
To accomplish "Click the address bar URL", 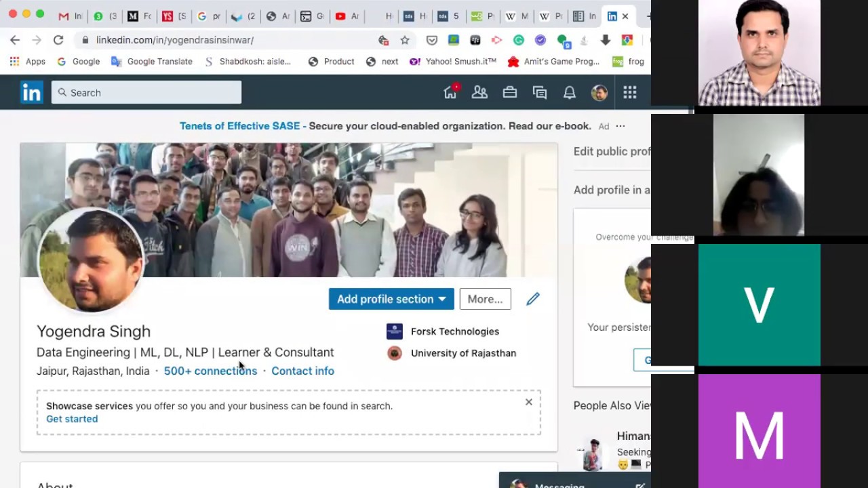I will (175, 40).
